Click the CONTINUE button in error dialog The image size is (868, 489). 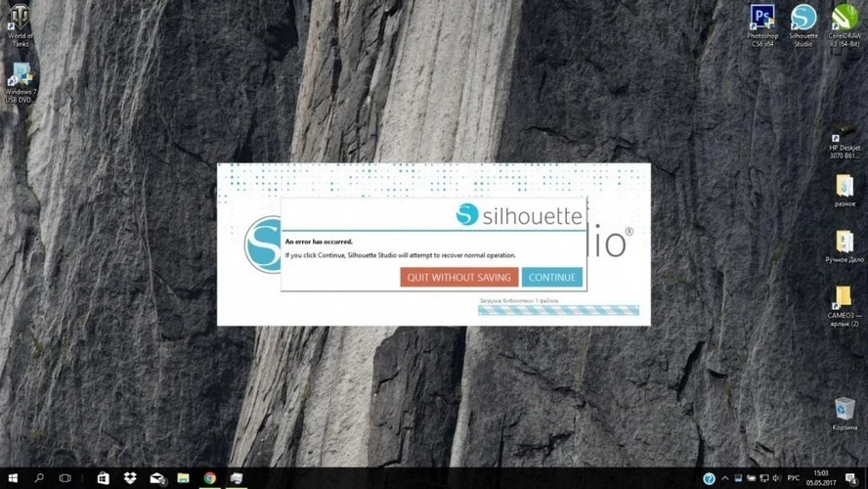point(551,277)
